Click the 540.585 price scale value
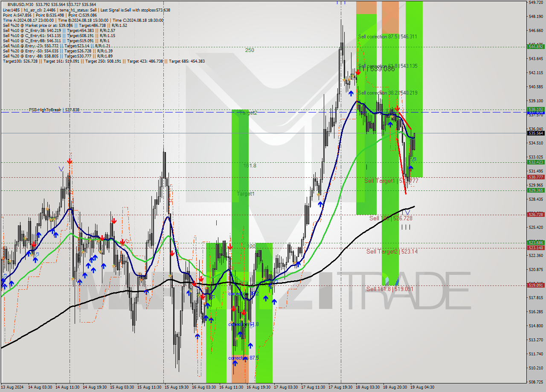Screen dimensions: 546x392 536,87
